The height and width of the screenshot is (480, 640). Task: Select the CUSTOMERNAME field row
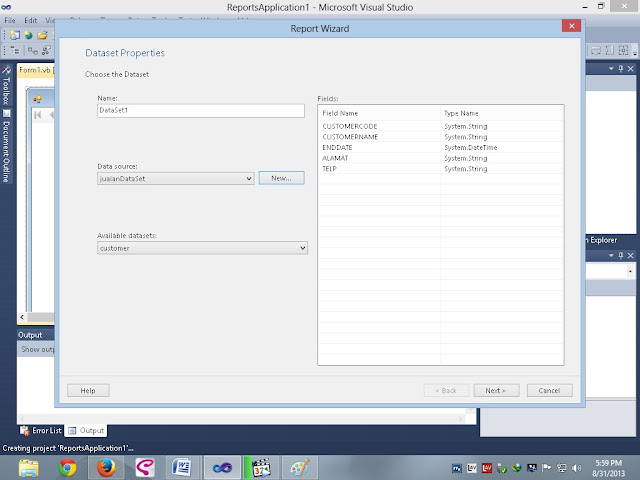pos(441,137)
